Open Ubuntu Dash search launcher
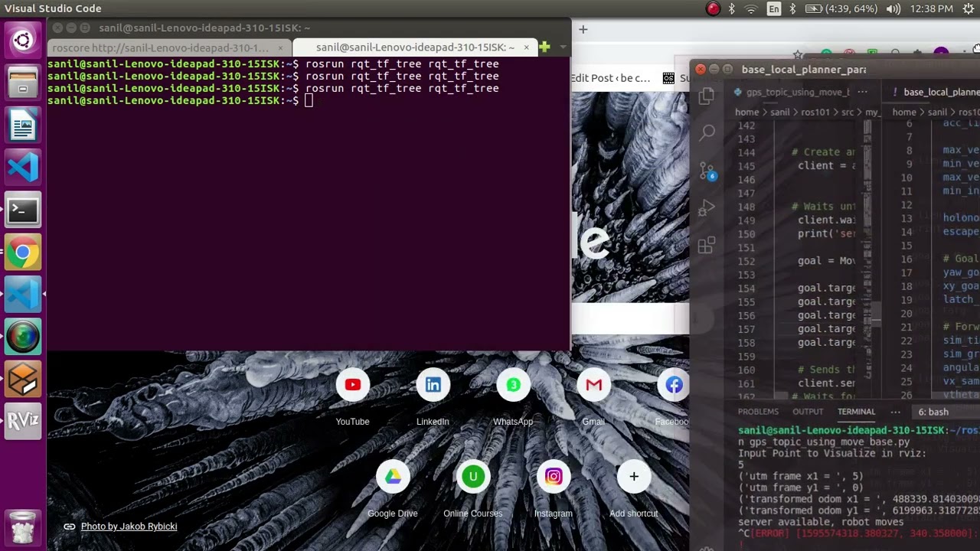 pyautogui.click(x=23, y=40)
